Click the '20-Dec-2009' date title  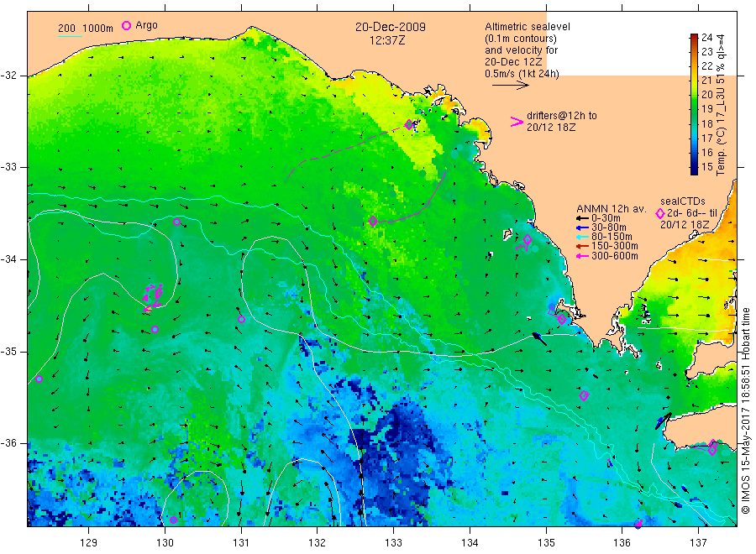(391, 27)
